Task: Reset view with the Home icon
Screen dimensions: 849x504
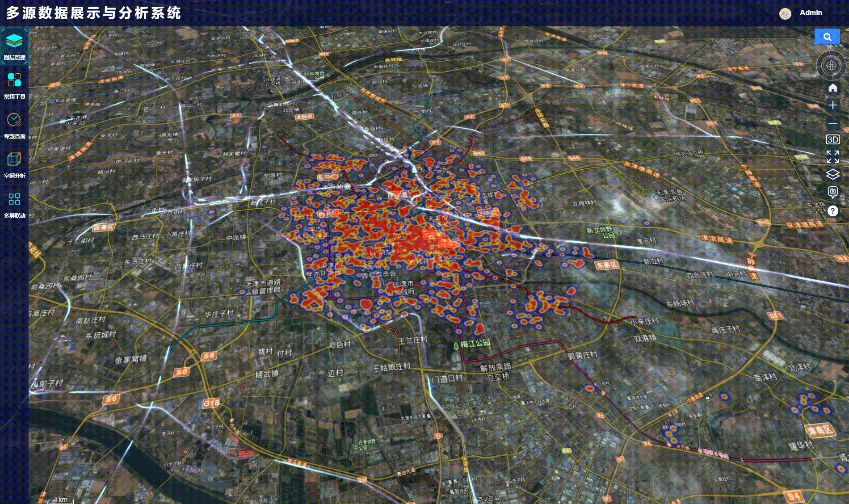Action: [x=832, y=88]
